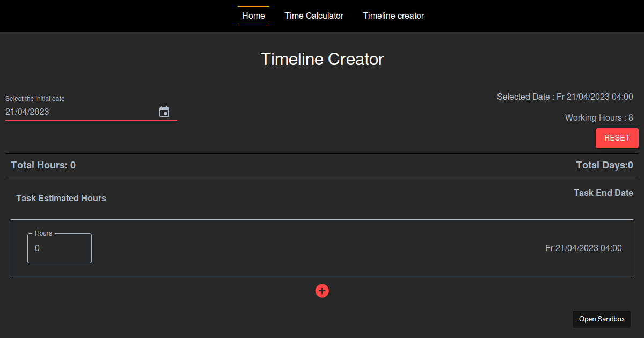Image resolution: width=644 pixels, height=338 pixels.
Task: Open Sandbox via the bottom-right button
Action: (x=602, y=319)
